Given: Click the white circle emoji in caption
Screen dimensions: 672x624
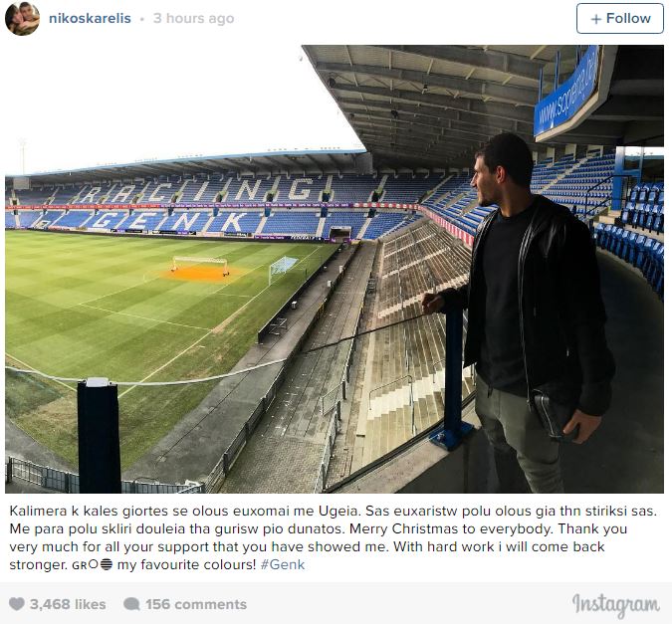Looking at the screenshot, I should pyautogui.click(x=93, y=565).
